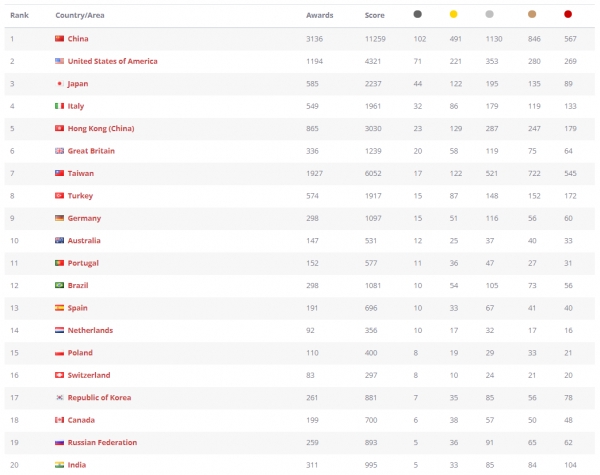Click the China flag icon

click(59, 38)
